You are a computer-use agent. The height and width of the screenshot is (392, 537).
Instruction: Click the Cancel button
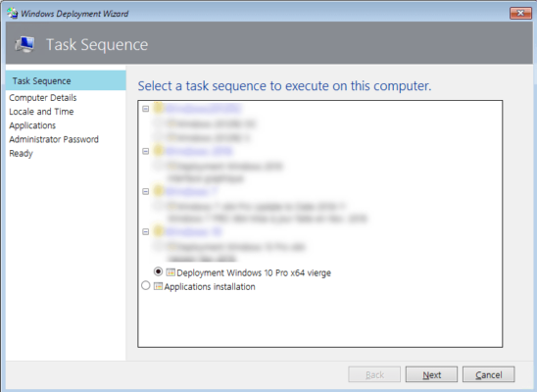point(488,374)
